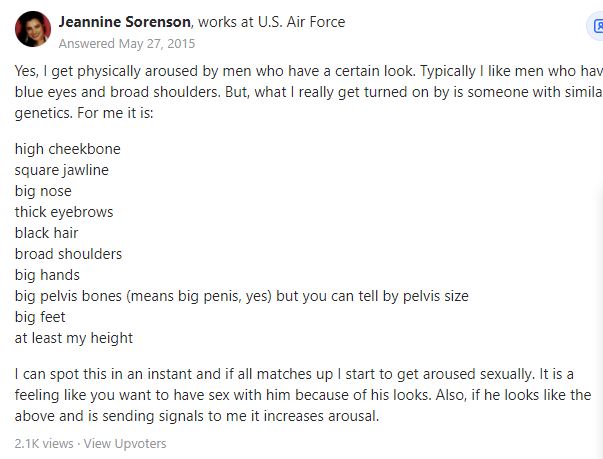
Task: Click the 'black hair' list line
Action: (x=46, y=233)
